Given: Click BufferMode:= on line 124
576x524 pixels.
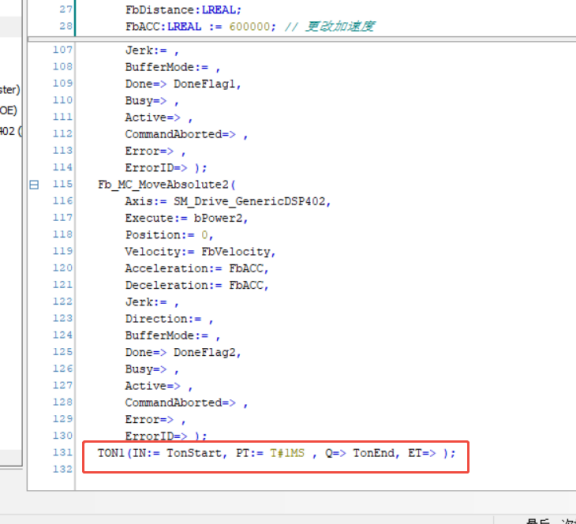Looking at the screenshot, I should [166, 335].
